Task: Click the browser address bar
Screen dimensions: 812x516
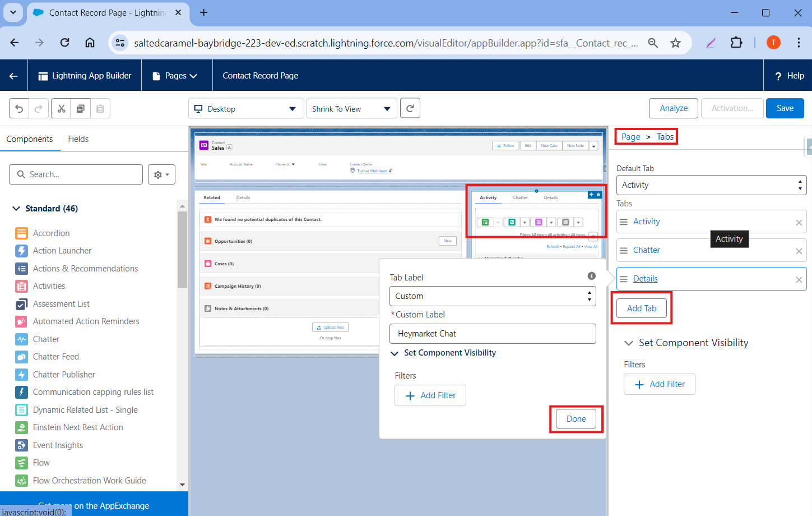Action: [386, 43]
